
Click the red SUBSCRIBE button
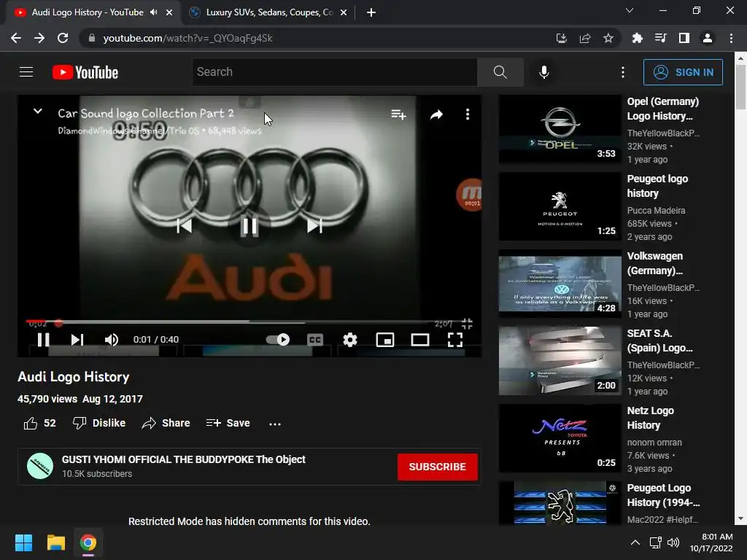click(438, 467)
